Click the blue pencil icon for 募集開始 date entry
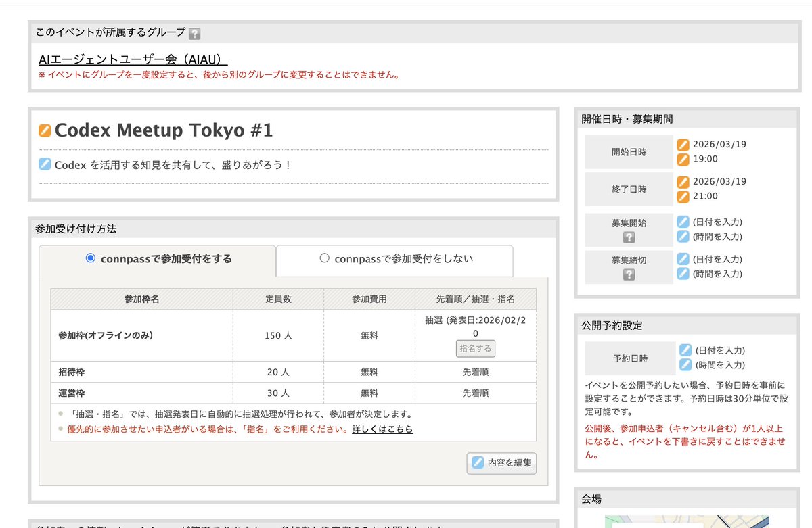 click(683, 222)
